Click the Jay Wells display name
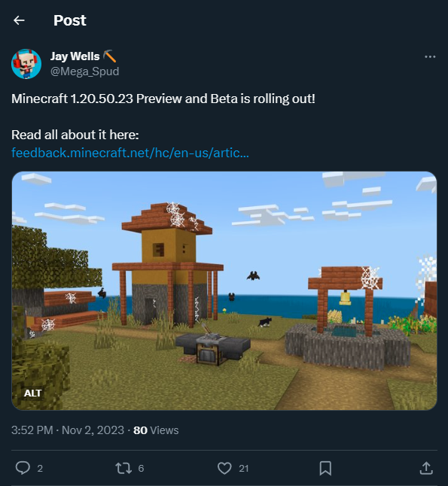The height and width of the screenshot is (486, 448). click(75, 56)
